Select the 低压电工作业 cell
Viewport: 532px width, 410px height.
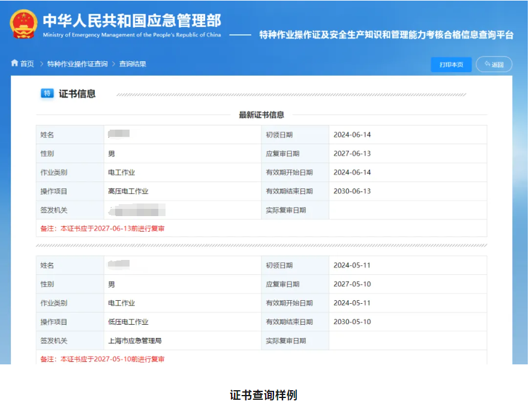pyautogui.click(x=128, y=322)
